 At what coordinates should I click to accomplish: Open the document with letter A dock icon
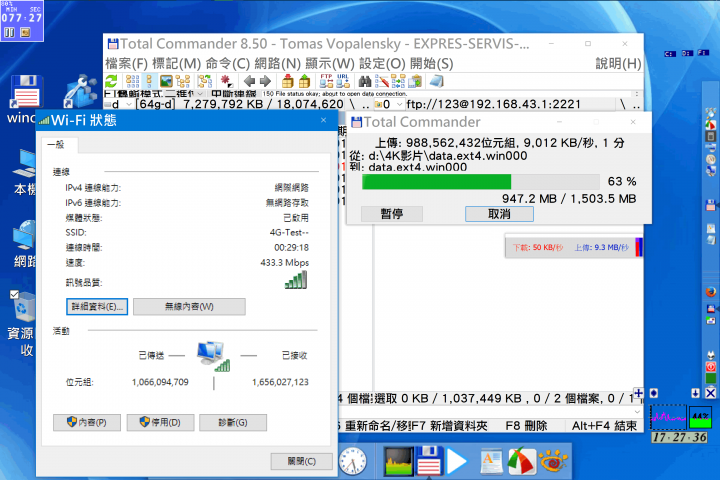click(x=491, y=461)
